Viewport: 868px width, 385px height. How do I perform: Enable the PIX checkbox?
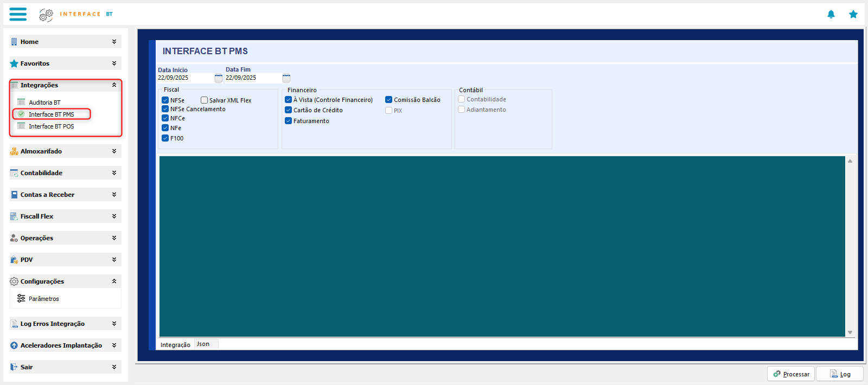388,110
